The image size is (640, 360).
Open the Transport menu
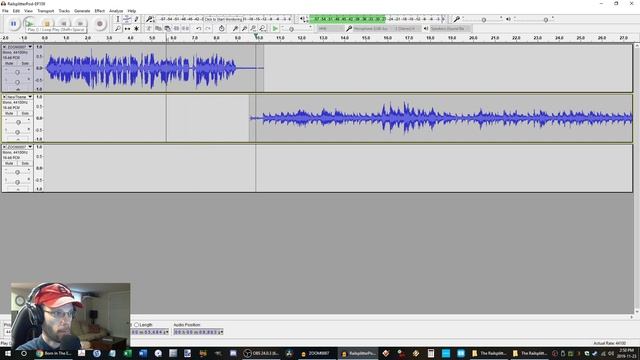click(x=46, y=11)
